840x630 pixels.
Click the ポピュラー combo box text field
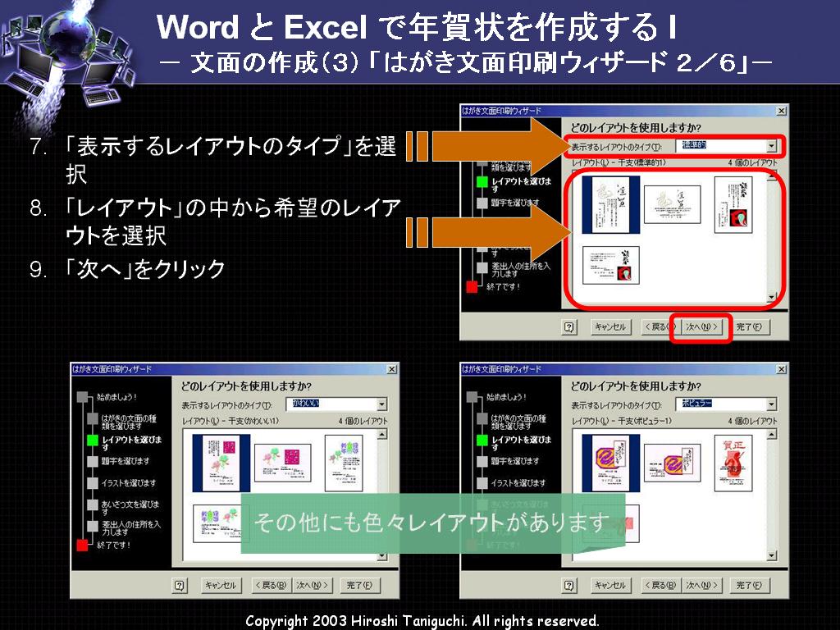[x=720, y=404]
